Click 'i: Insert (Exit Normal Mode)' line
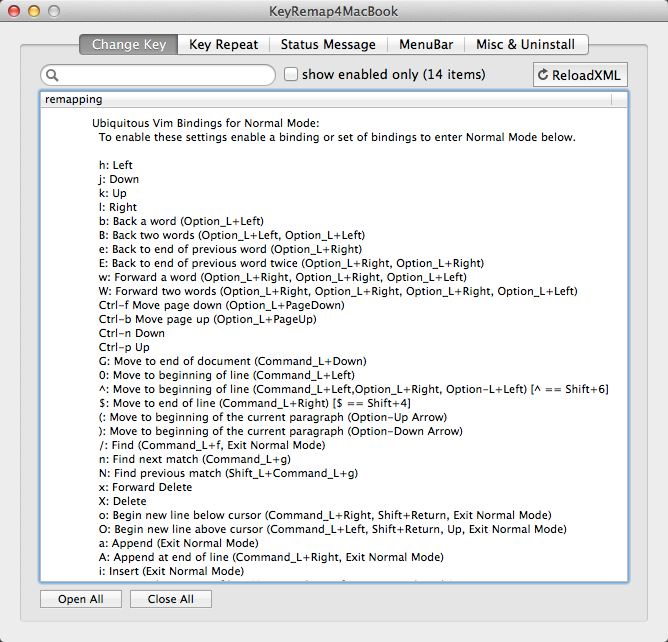The width and height of the screenshot is (668, 642). point(171,571)
